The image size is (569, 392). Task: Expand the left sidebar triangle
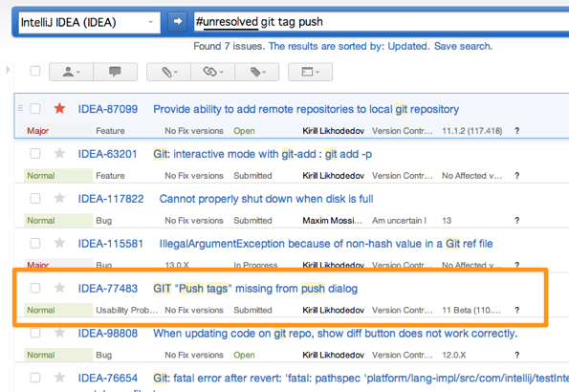(x=8, y=70)
